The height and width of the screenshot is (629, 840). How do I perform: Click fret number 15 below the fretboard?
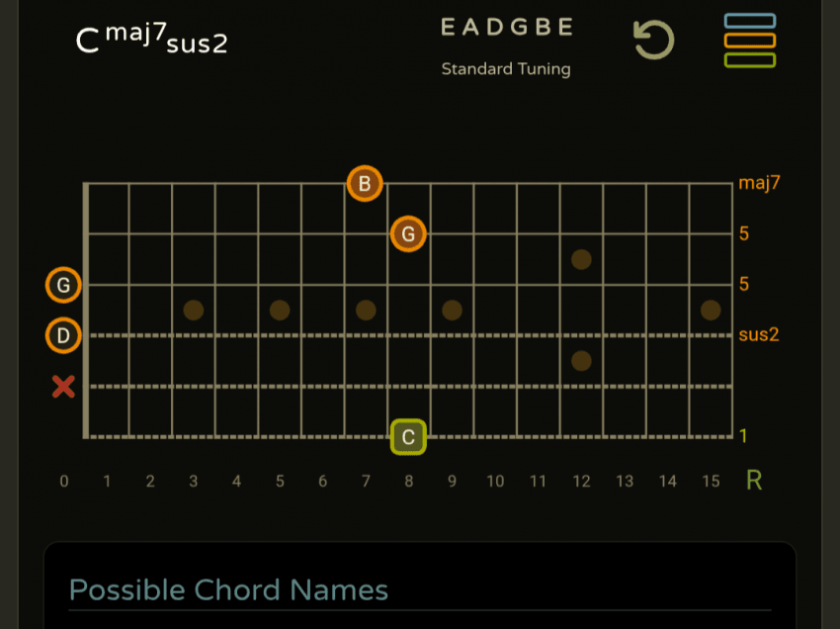coord(711,482)
